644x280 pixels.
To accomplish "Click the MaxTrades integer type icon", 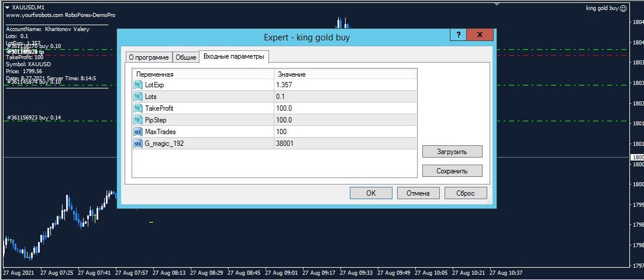I will pos(137,132).
